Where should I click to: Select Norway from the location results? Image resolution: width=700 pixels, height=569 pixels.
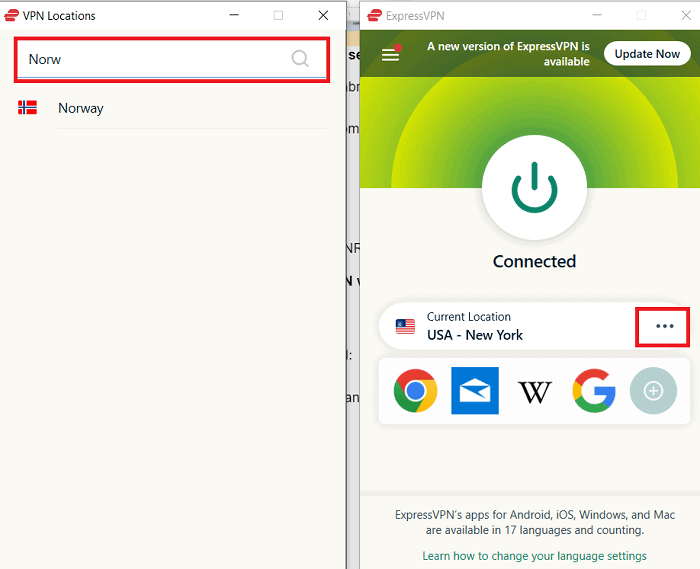click(x=81, y=108)
